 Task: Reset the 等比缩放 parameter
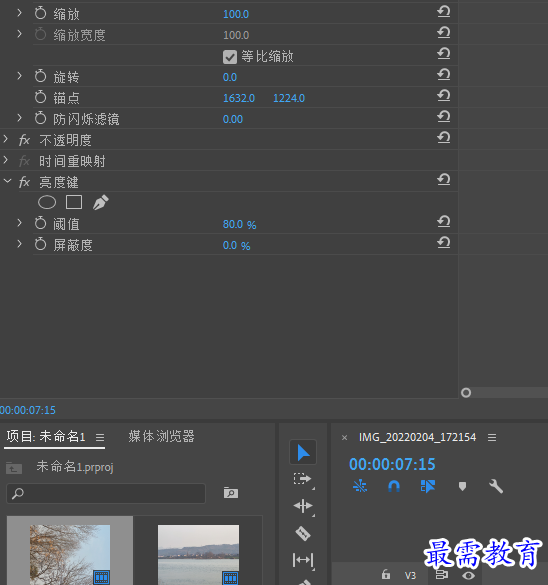tap(444, 54)
